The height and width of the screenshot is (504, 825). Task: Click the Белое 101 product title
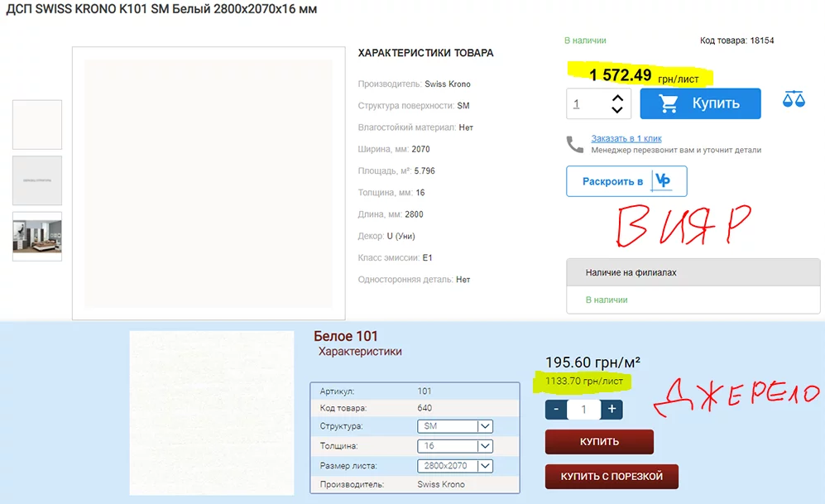pos(346,336)
